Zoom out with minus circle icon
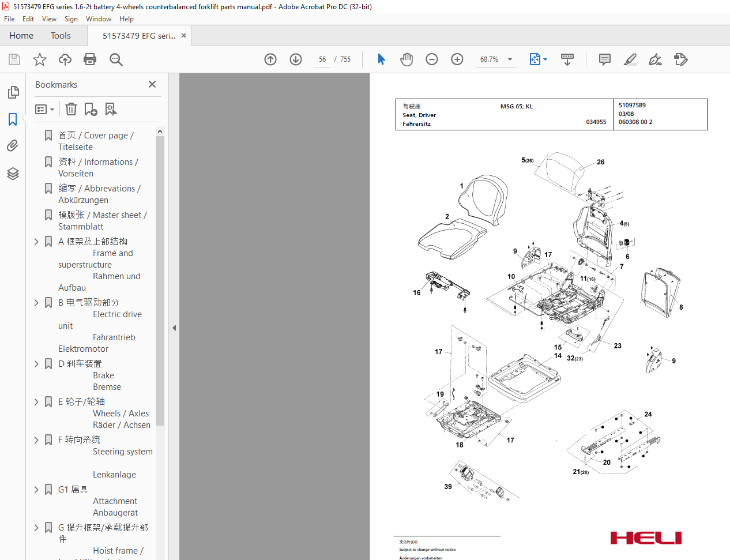This screenshot has height=560, width=730. pos(432,59)
